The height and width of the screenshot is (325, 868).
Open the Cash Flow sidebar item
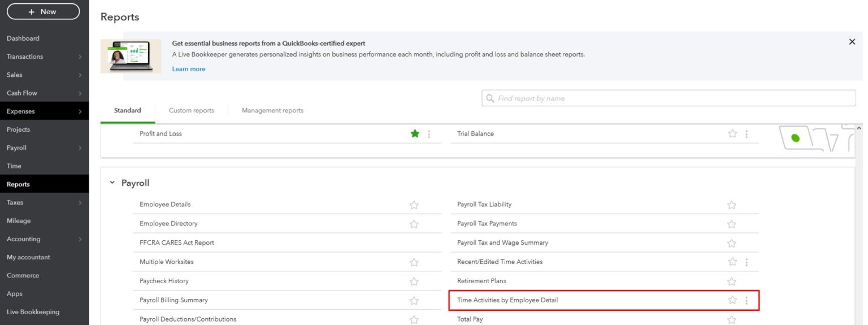coord(22,93)
